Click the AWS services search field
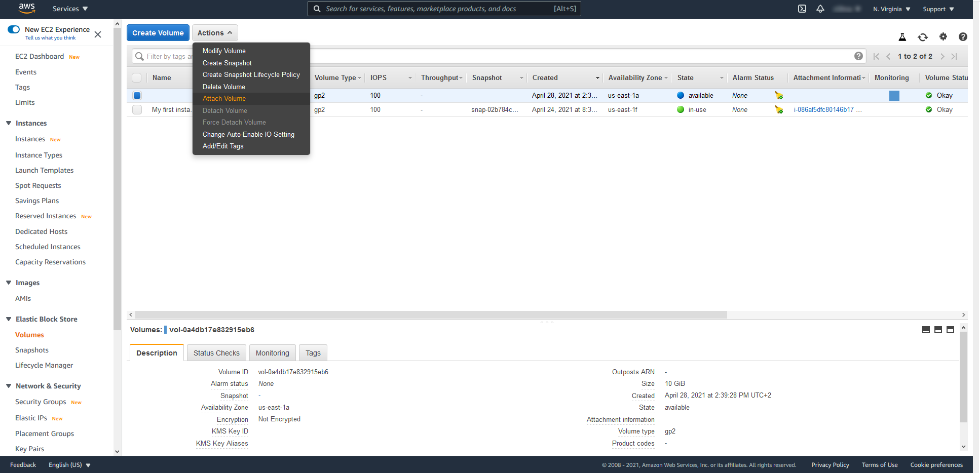This screenshot has height=473, width=980. (444, 9)
